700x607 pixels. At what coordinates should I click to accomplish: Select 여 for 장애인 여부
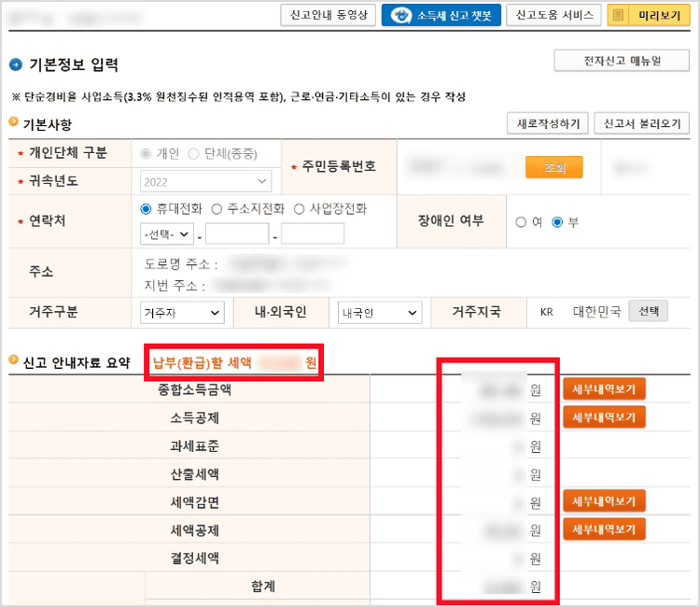click(521, 222)
